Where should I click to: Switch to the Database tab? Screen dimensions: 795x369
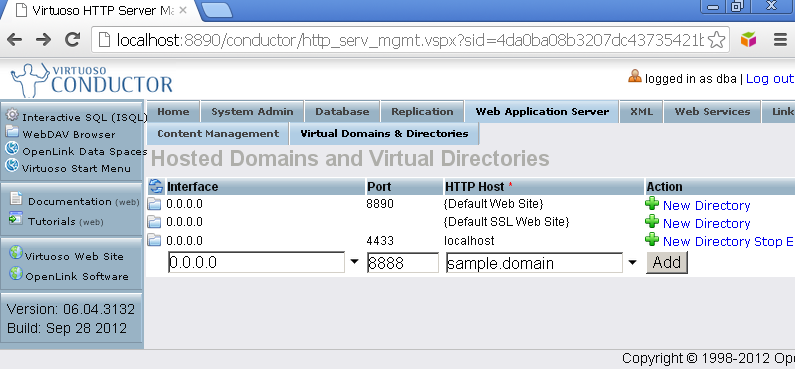pos(342,112)
